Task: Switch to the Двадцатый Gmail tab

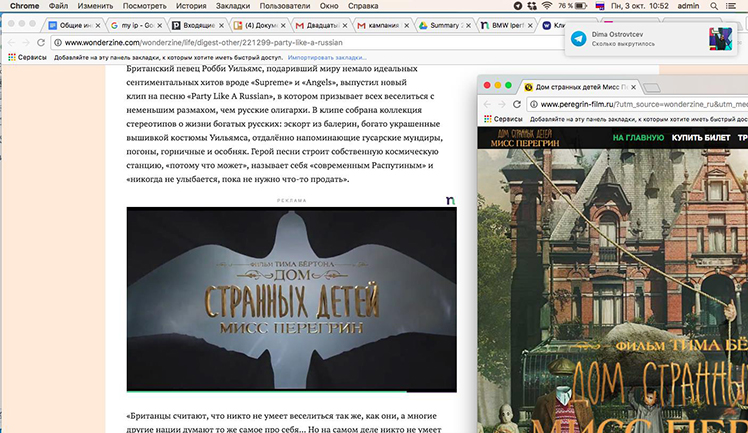Action: click(x=321, y=25)
